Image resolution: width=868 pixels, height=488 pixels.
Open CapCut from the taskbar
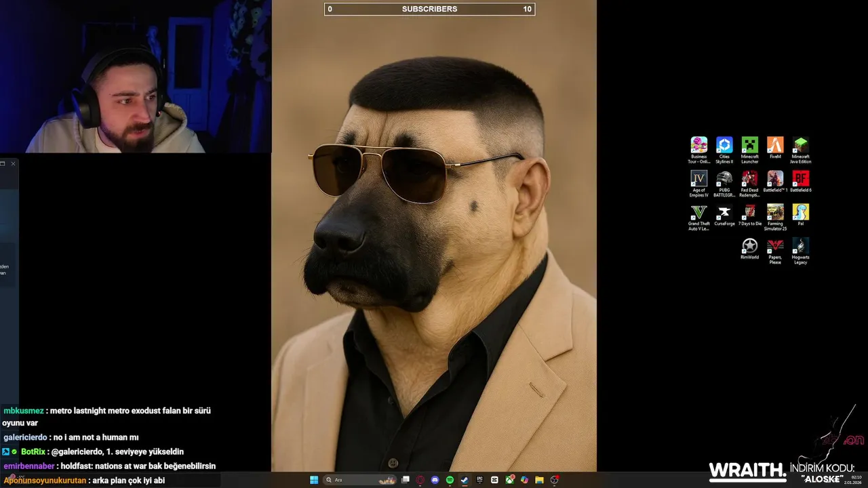(494, 480)
